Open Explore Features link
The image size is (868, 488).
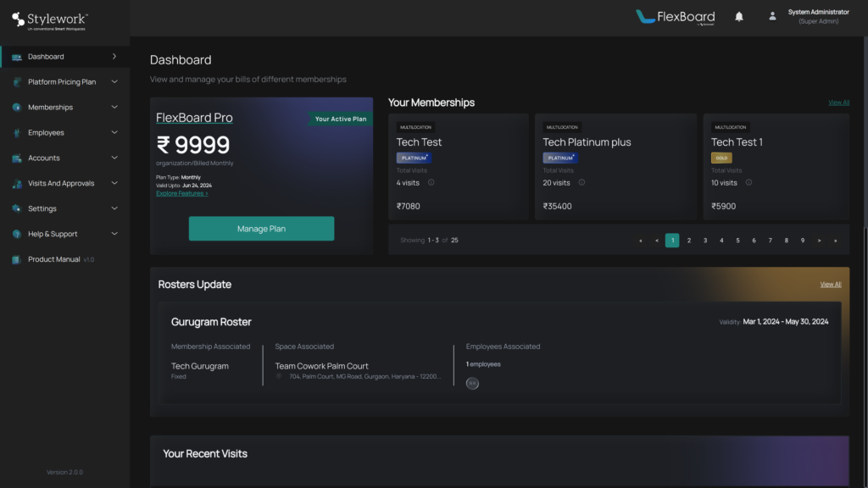pos(181,194)
